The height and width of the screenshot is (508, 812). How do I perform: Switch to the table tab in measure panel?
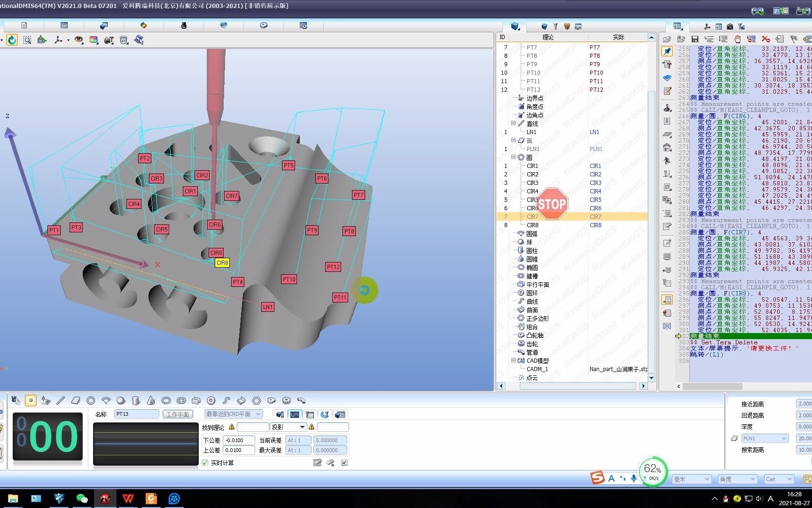coord(310,414)
